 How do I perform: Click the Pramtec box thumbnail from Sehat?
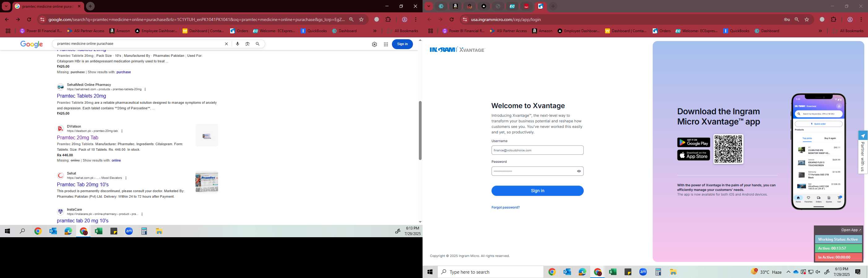point(207,182)
